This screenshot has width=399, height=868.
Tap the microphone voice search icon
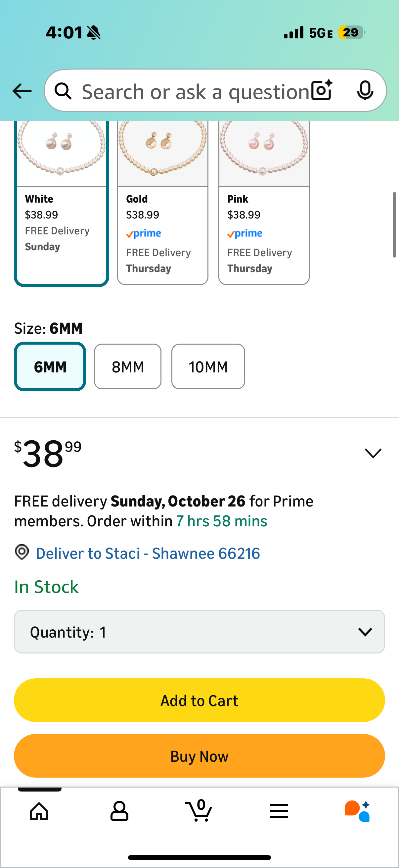click(x=365, y=91)
